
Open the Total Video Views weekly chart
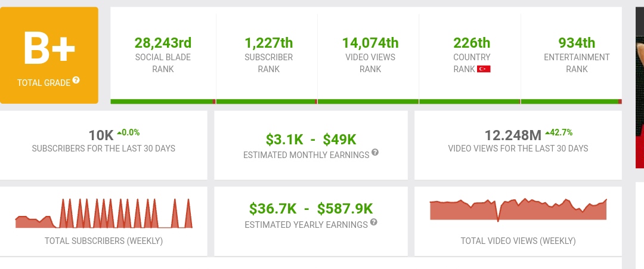[x=518, y=210]
